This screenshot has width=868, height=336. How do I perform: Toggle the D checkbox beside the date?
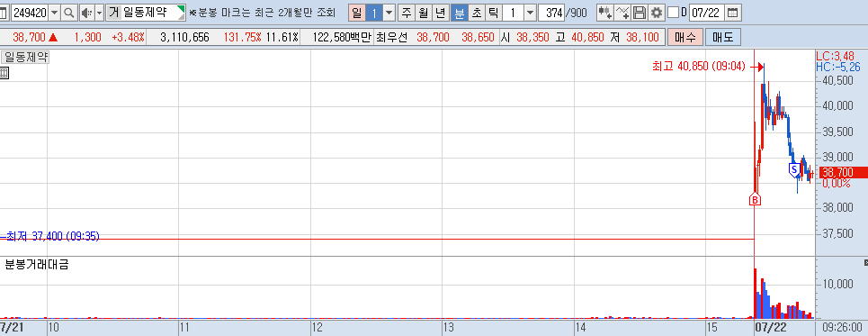[x=673, y=13]
